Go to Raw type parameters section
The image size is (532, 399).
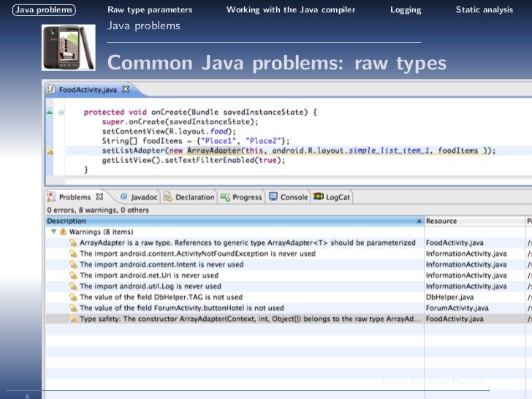(x=150, y=9)
